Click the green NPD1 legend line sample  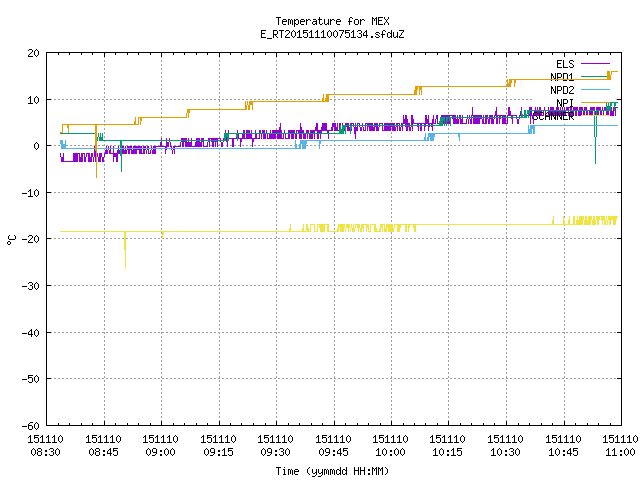pos(595,76)
